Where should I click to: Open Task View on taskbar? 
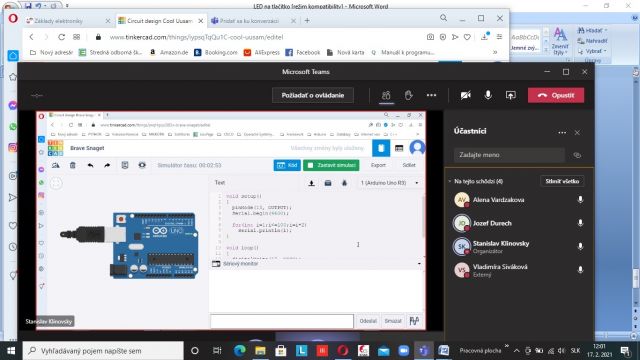217,351
